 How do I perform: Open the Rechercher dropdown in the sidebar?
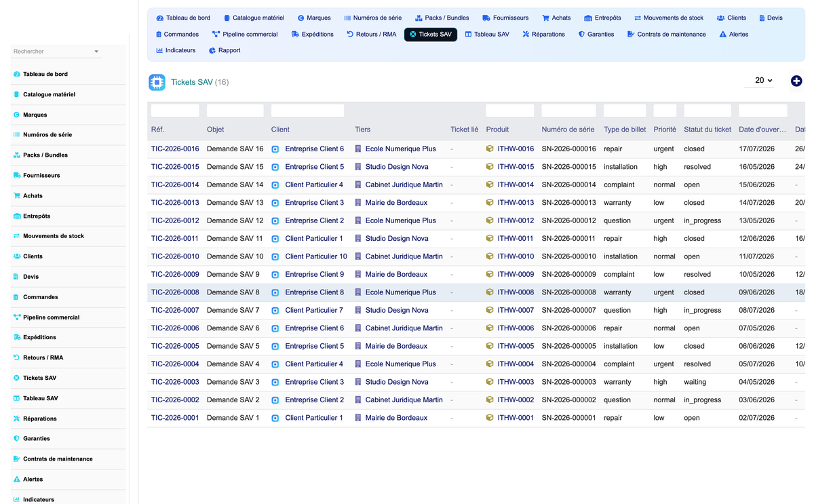point(56,52)
